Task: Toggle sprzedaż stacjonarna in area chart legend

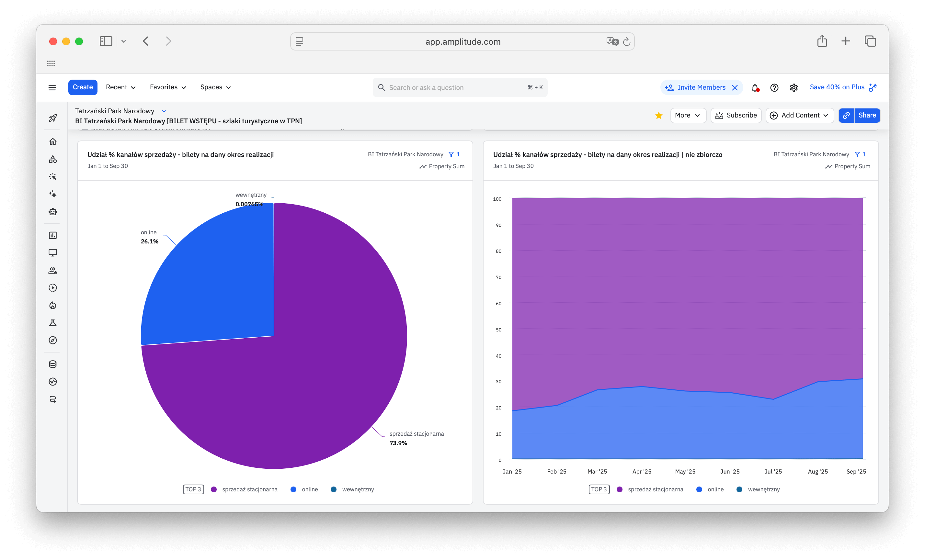Action: click(650, 489)
